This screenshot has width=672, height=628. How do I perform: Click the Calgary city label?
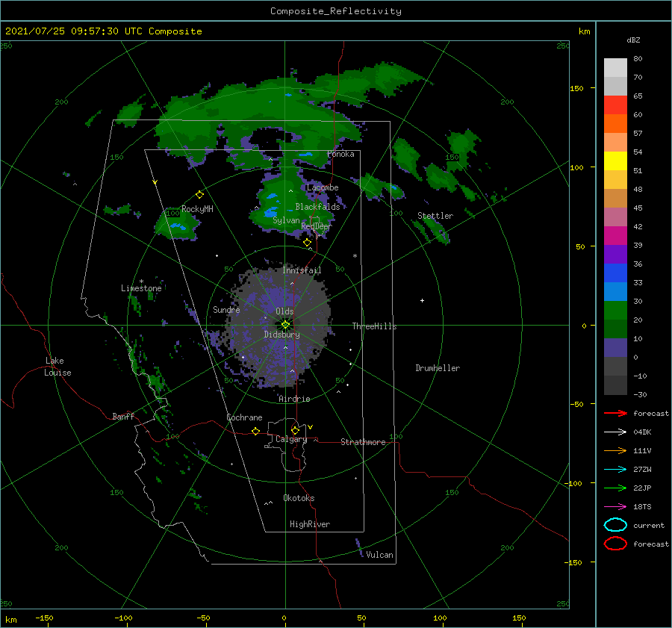click(x=291, y=439)
